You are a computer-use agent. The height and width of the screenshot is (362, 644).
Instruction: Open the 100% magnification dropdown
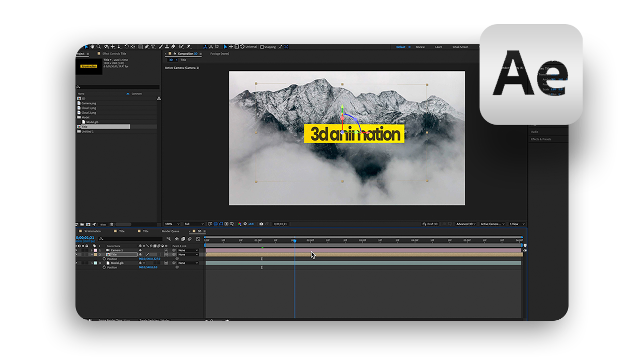pyautogui.click(x=172, y=224)
